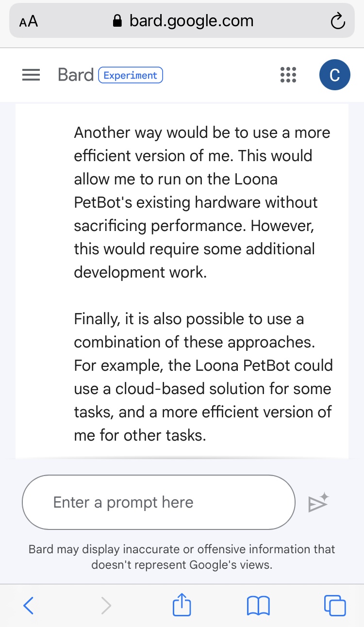The height and width of the screenshot is (627, 364).
Task: Go back to the previous page
Action: (x=29, y=606)
